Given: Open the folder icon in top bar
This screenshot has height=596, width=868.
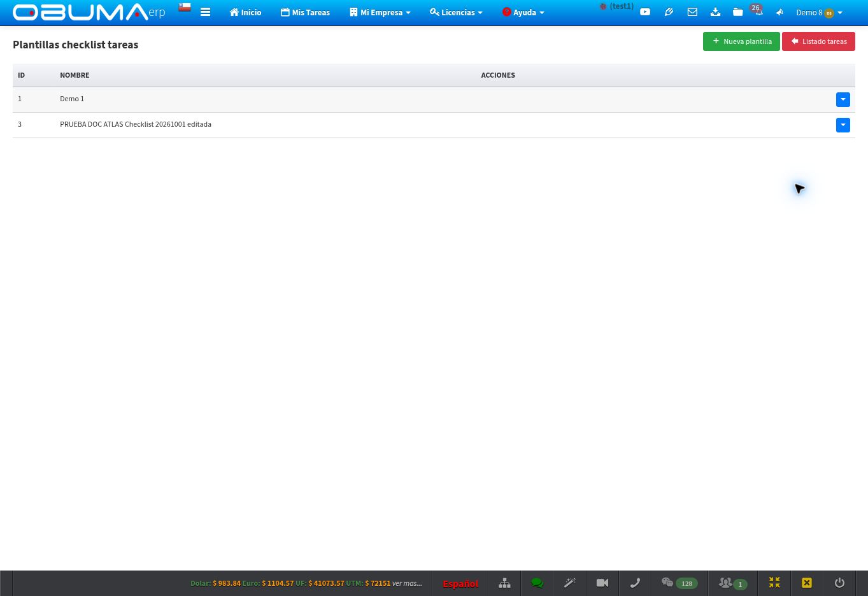Looking at the screenshot, I should 737,12.
